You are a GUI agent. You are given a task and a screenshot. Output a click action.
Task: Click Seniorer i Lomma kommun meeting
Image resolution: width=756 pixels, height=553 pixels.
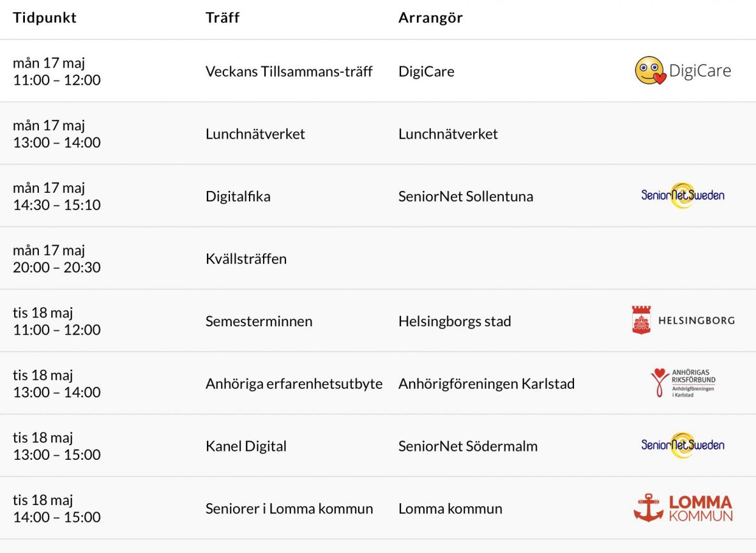tap(289, 509)
